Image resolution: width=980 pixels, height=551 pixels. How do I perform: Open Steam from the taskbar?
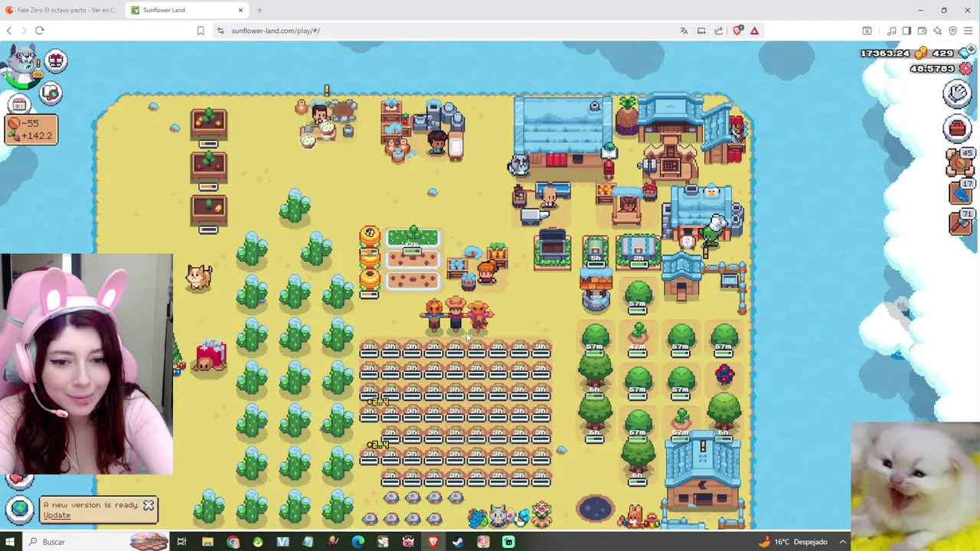(x=458, y=542)
